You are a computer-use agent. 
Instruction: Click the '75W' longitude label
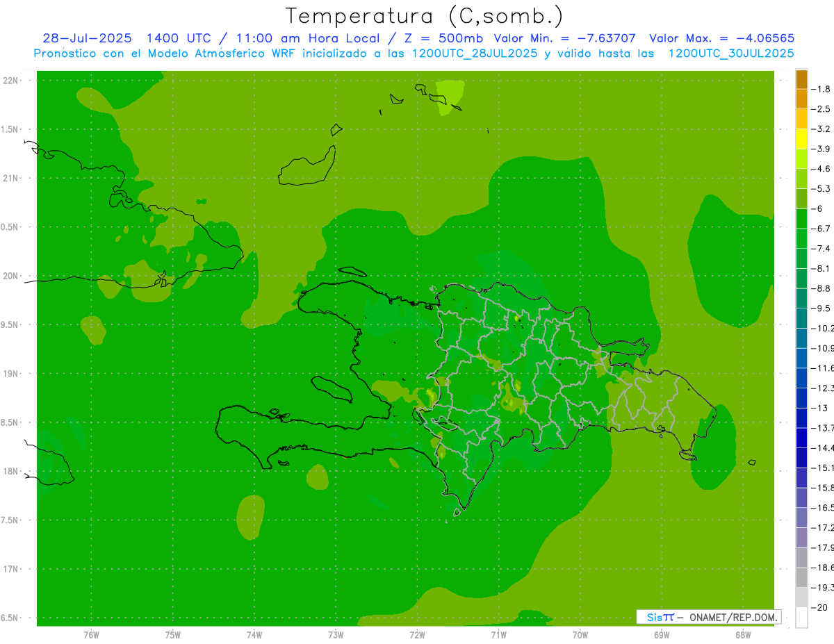click(x=173, y=635)
